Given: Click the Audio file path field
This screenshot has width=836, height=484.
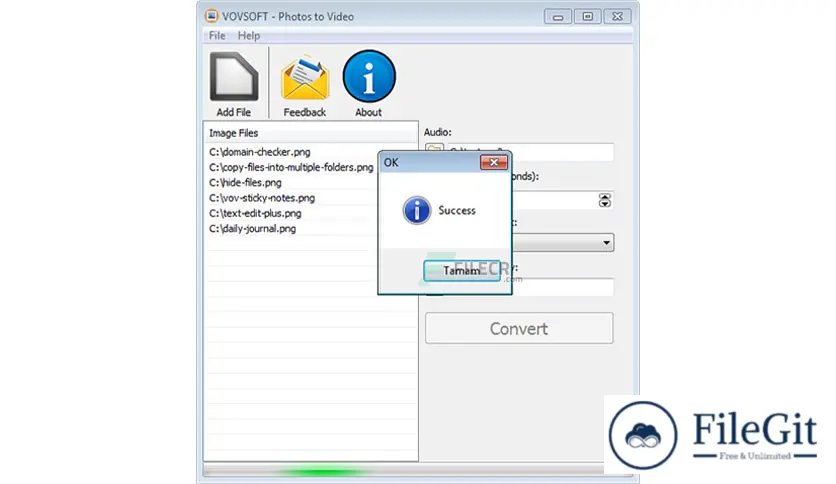Looking at the screenshot, I should [x=530, y=152].
